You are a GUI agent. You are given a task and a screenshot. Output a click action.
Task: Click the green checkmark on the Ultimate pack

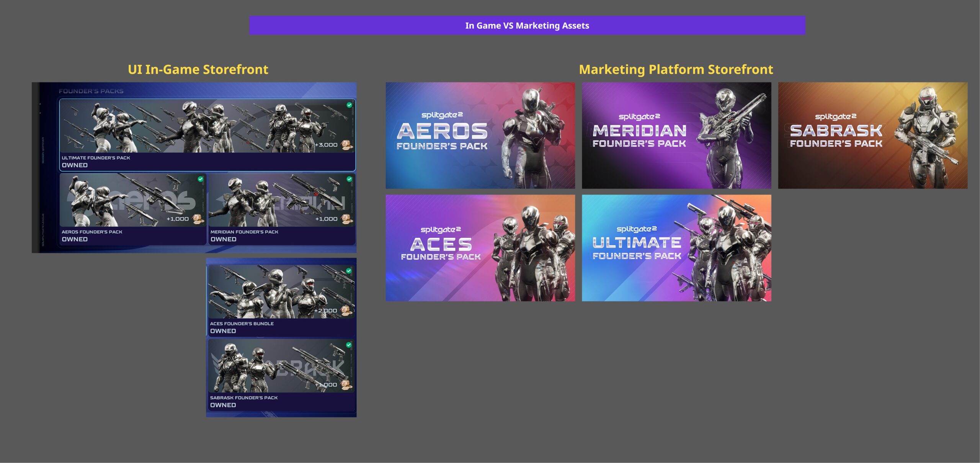(349, 105)
